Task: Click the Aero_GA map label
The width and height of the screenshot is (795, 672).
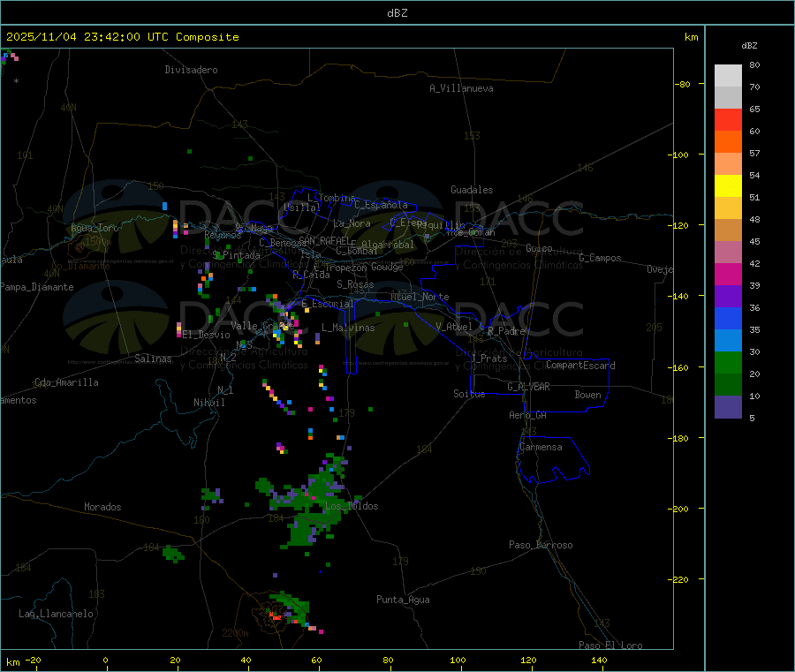Action: pos(528,415)
